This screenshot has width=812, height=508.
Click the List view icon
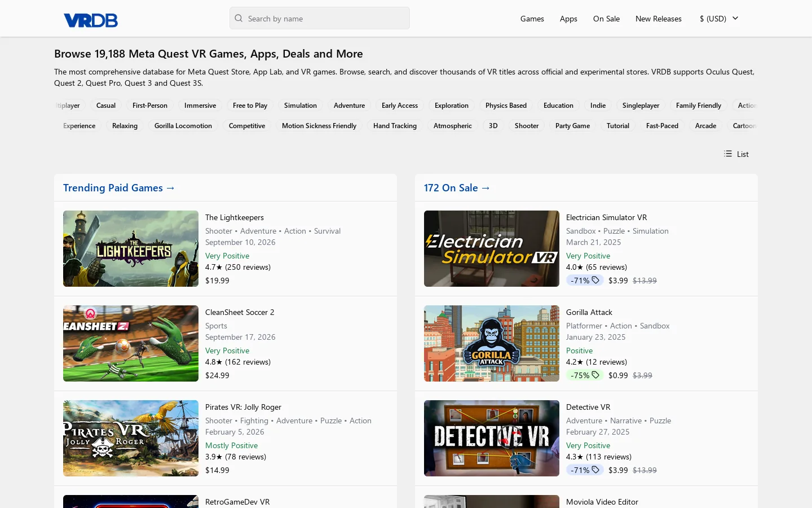click(728, 154)
